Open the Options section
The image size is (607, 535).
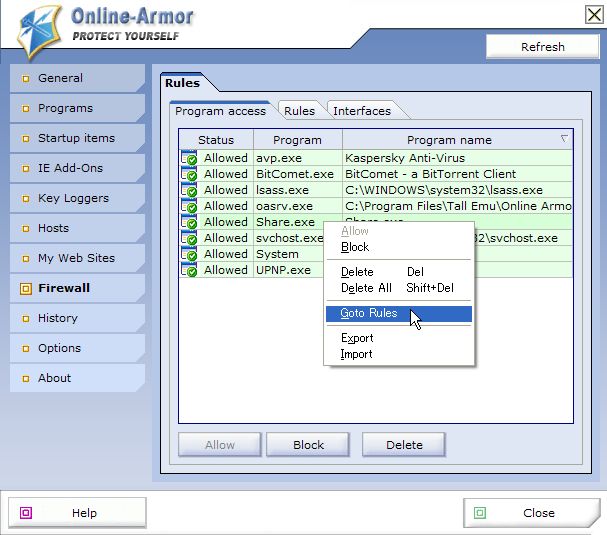[x=77, y=348]
